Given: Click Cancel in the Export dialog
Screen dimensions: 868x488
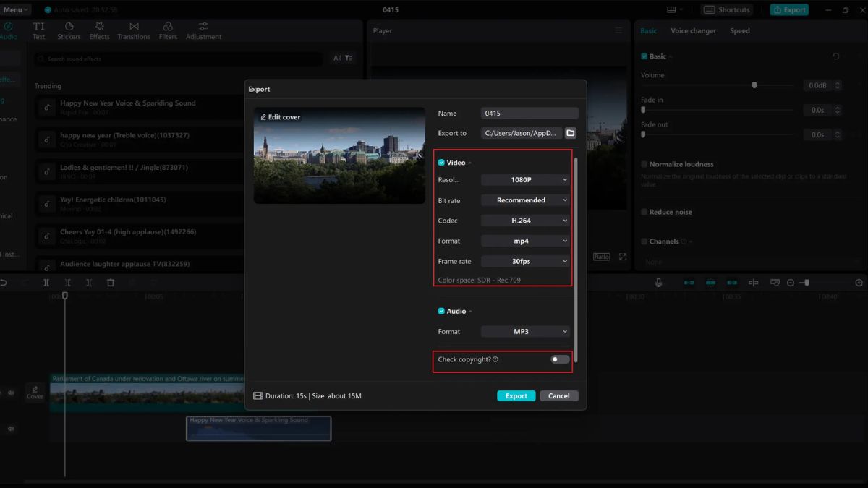Looking at the screenshot, I should (559, 395).
